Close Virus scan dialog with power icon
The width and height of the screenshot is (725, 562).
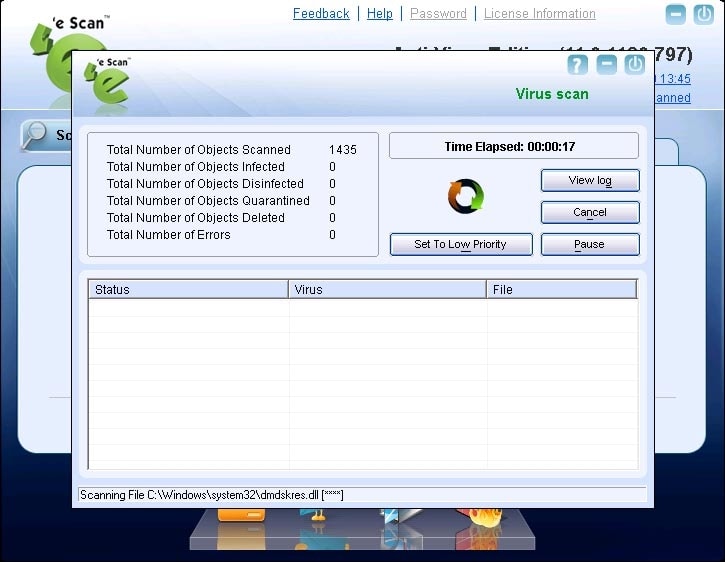634,65
